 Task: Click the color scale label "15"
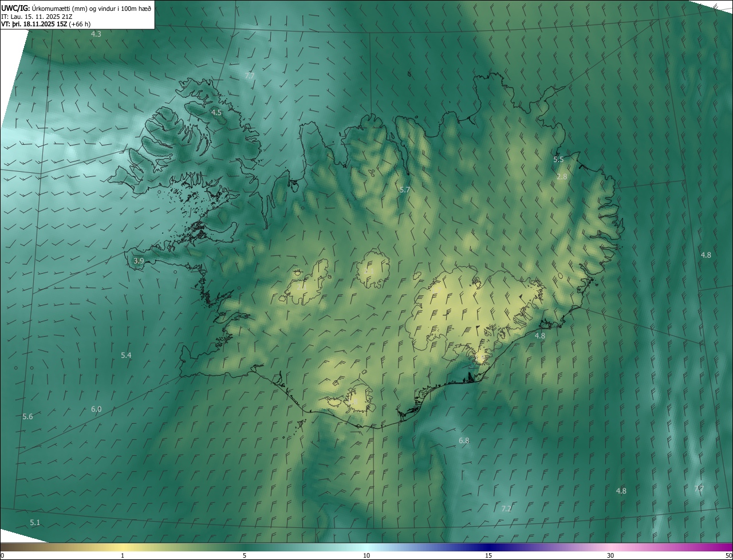pyautogui.click(x=488, y=555)
